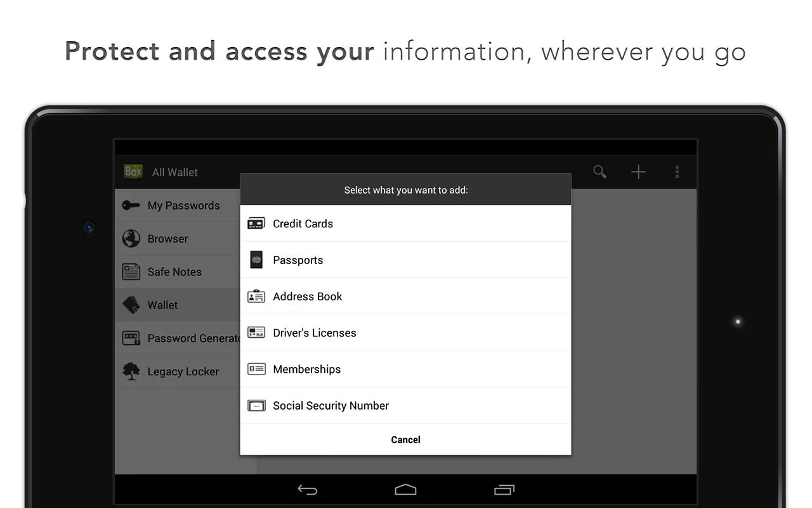Tap the Android recent apps button
This screenshot has width=812, height=508.
(x=504, y=490)
